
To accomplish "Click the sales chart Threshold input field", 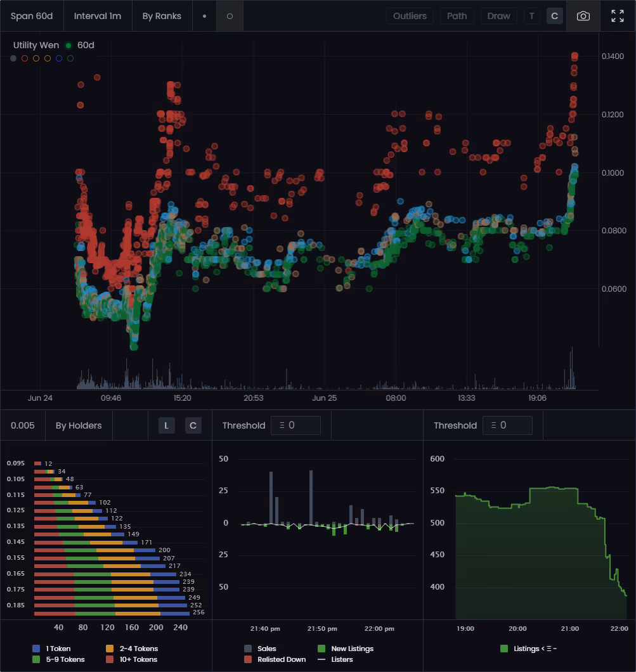I will pyautogui.click(x=295, y=425).
